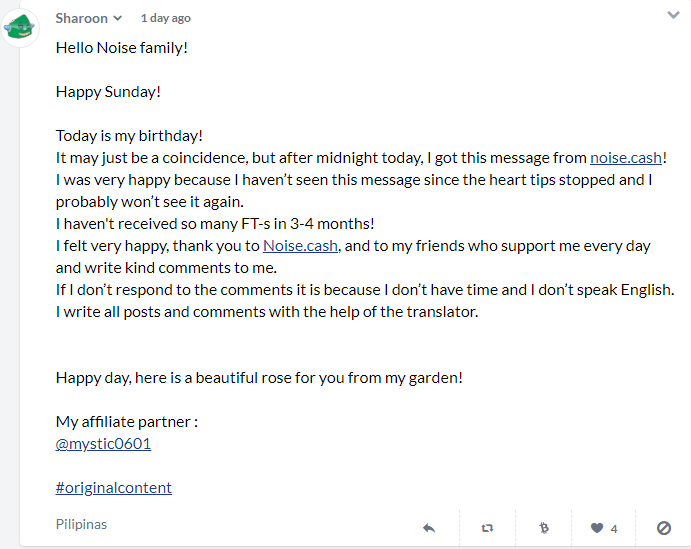Viewport: 691px width, 549px height.
Task: Repost using the renoise icon
Action: click(487, 528)
